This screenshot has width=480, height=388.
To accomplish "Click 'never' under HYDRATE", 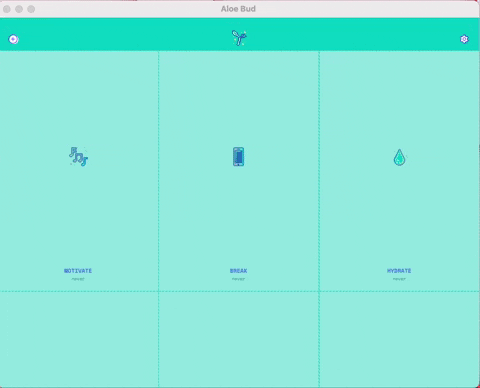I will (x=399, y=279).
